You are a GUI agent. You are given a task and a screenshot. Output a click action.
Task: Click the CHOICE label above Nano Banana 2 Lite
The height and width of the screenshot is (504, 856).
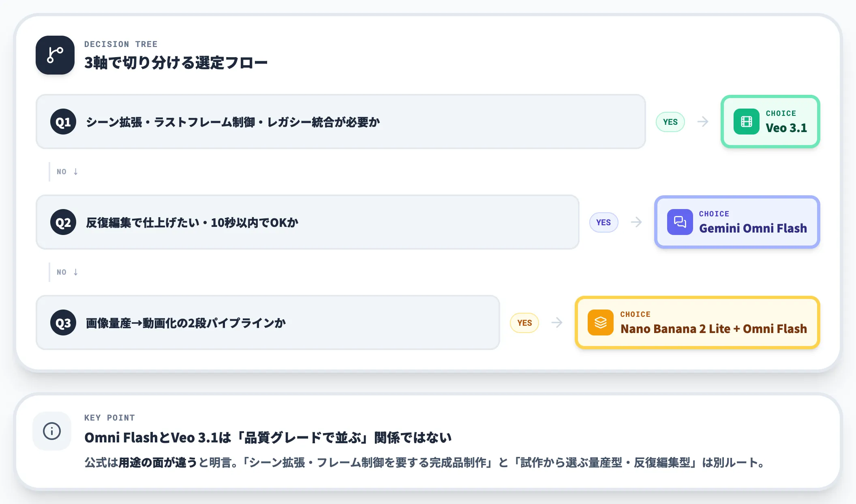coord(635,314)
